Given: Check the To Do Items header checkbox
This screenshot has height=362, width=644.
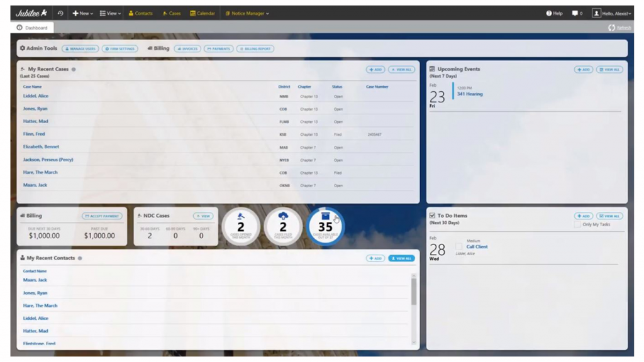Looking at the screenshot, I should [432, 215].
